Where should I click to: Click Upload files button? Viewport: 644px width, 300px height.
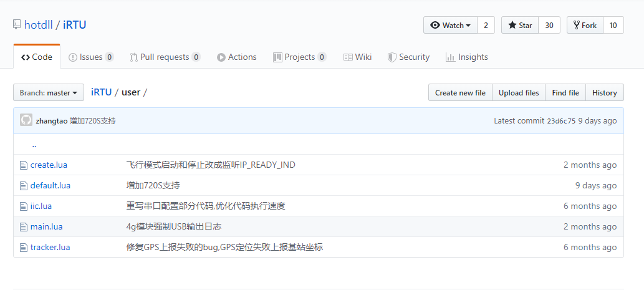[x=519, y=92]
